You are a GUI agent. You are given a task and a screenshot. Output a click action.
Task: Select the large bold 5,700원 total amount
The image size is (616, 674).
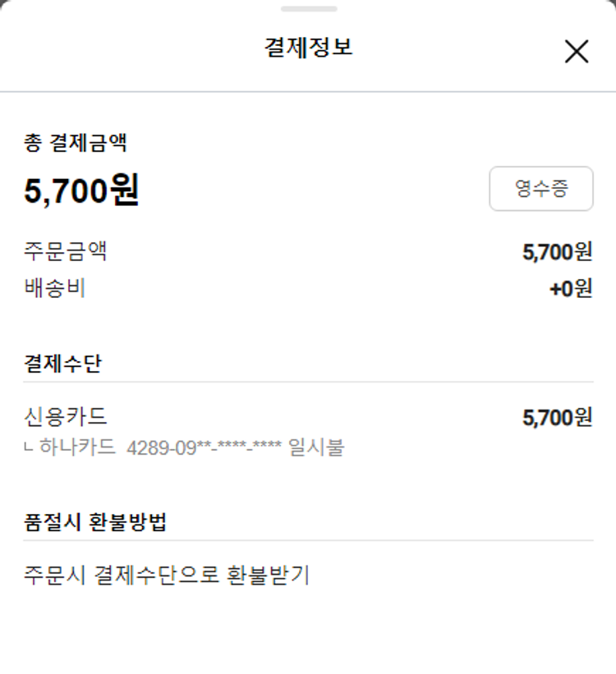[81, 191]
